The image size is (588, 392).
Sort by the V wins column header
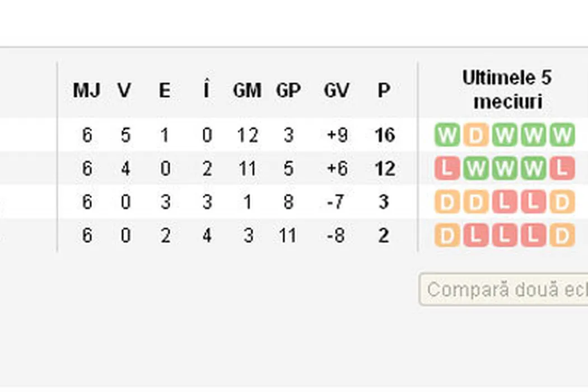124,90
